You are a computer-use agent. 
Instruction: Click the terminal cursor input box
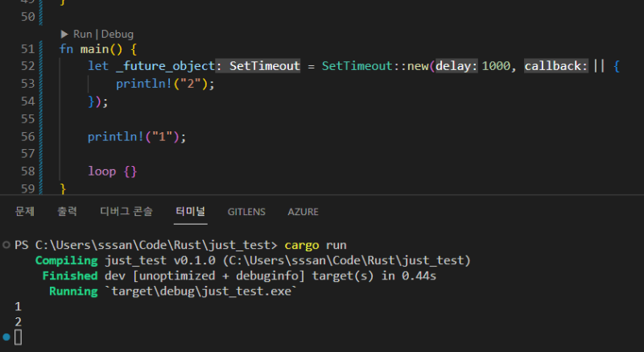click(x=19, y=337)
